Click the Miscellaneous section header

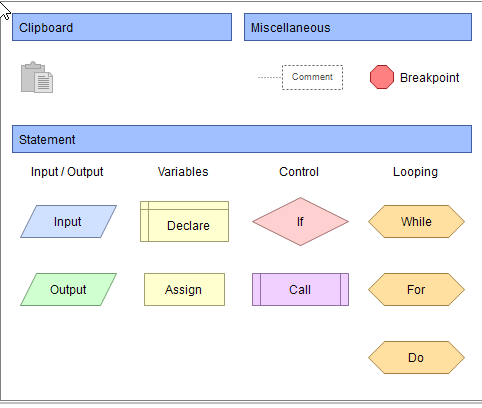(x=358, y=27)
